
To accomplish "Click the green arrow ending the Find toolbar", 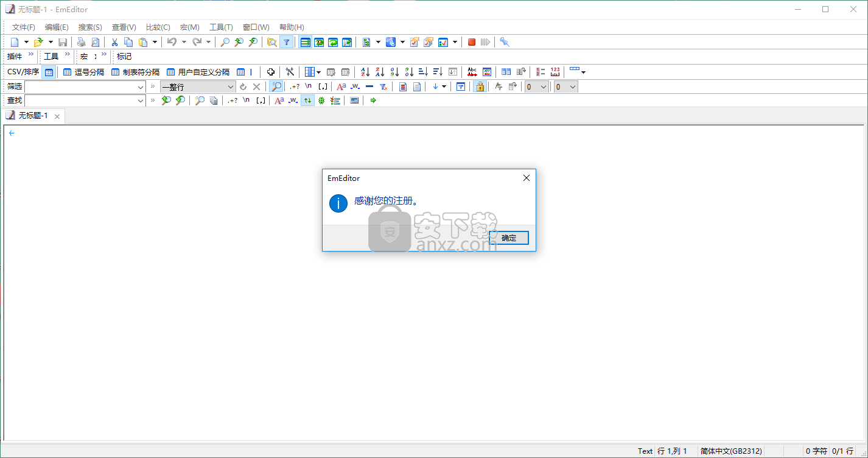I will [x=373, y=100].
